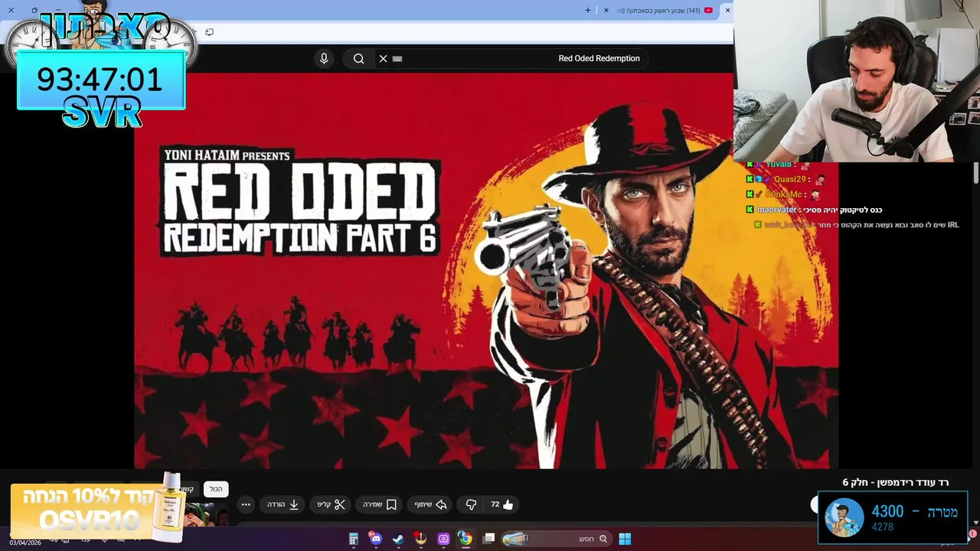Select the הכול filter chip
Viewport: 980px width, 551px height.
click(216, 489)
